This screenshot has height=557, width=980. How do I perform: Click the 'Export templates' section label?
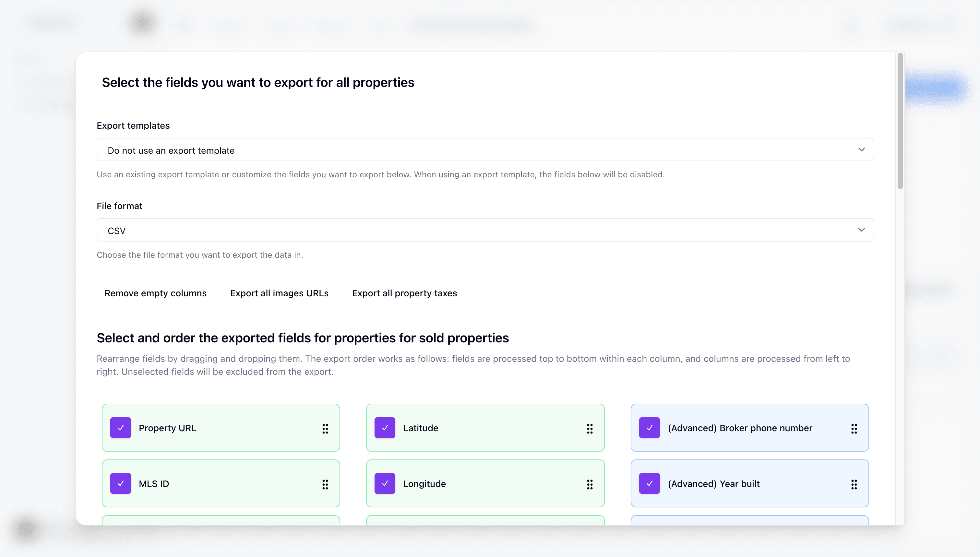coord(133,125)
